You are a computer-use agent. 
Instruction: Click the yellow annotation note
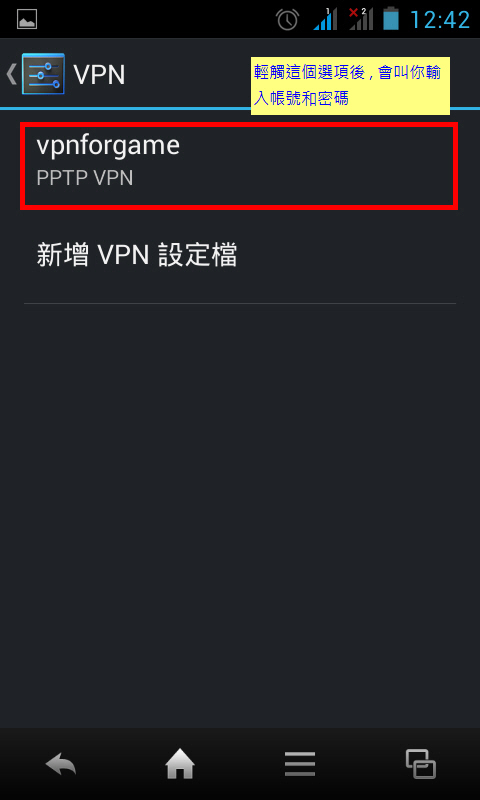[350, 86]
